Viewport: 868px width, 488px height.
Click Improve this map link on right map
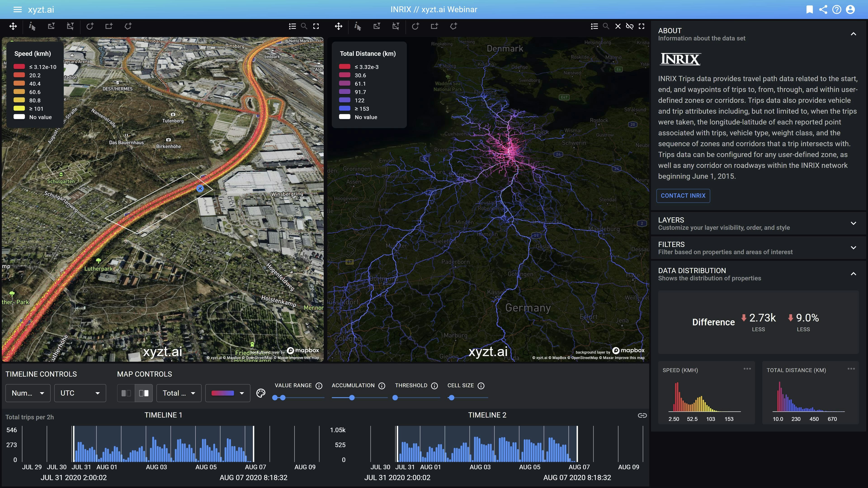pos(630,358)
